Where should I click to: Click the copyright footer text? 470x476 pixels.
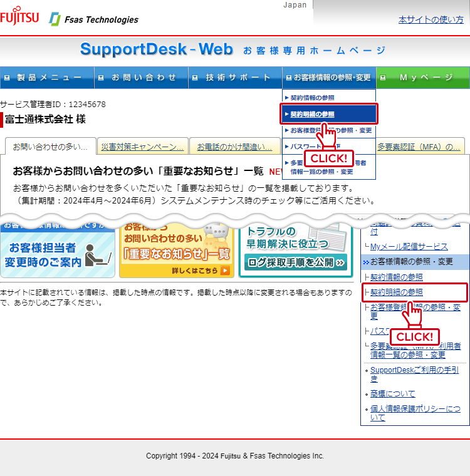[x=235, y=456]
